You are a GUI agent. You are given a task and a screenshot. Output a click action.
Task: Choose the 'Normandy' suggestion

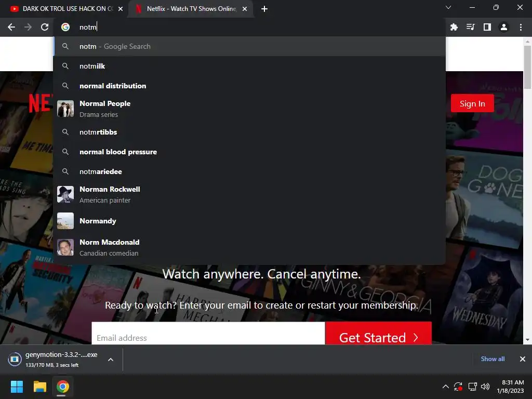coord(249,221)
